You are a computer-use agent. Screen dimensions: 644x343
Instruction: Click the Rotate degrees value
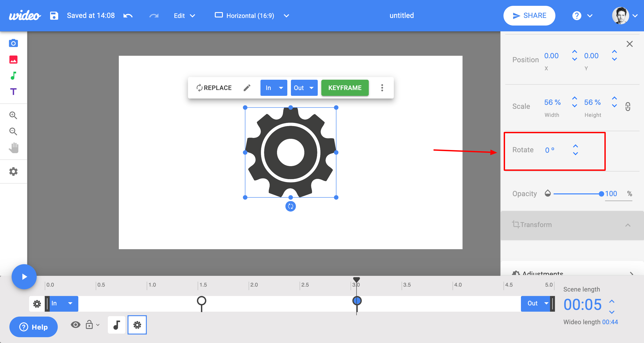pyautogui.click(x=550, y=150)
